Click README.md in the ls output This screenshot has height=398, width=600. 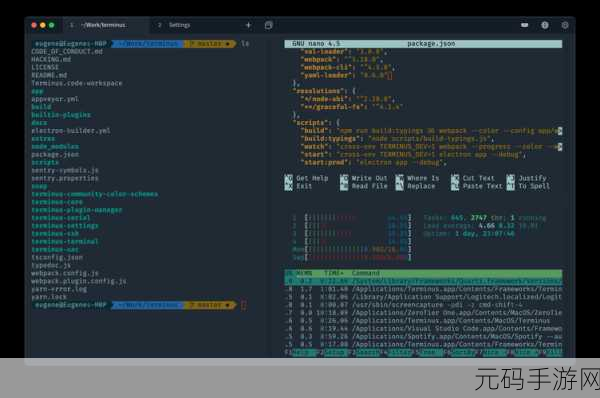49,75
